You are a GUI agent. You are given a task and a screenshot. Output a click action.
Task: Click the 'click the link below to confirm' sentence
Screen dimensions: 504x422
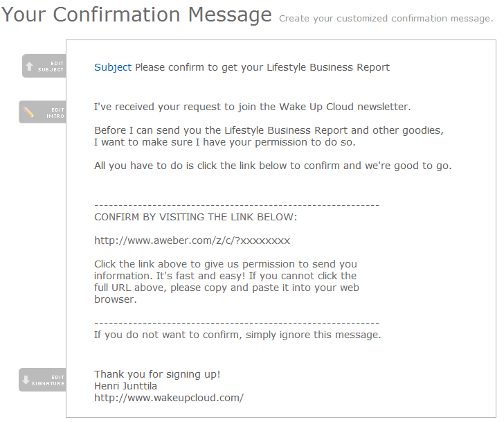(x=273, y=166)
